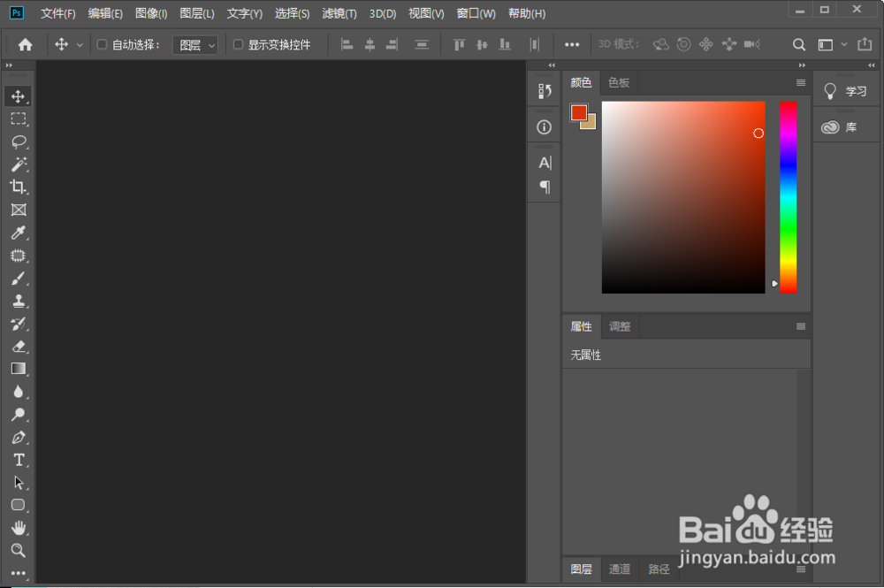Open the Color panel flyout menu
This screenshot has height=588, width=884.
coord(801,83)
